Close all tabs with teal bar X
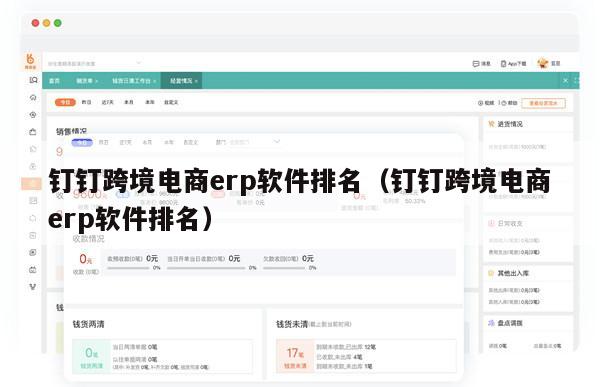600x387 pixels. click(566, 80)
